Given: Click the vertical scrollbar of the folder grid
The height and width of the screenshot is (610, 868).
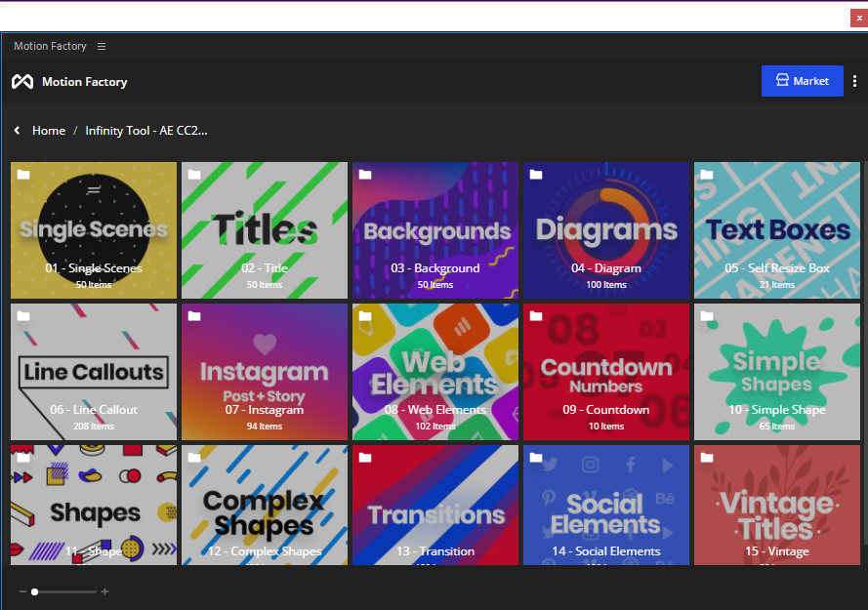Looking at the screenshot, I should coord(865,352).
